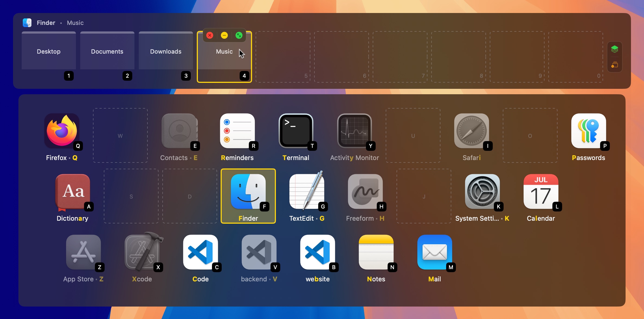
Task: Click the empty S key slot
Action: [131, 196]
